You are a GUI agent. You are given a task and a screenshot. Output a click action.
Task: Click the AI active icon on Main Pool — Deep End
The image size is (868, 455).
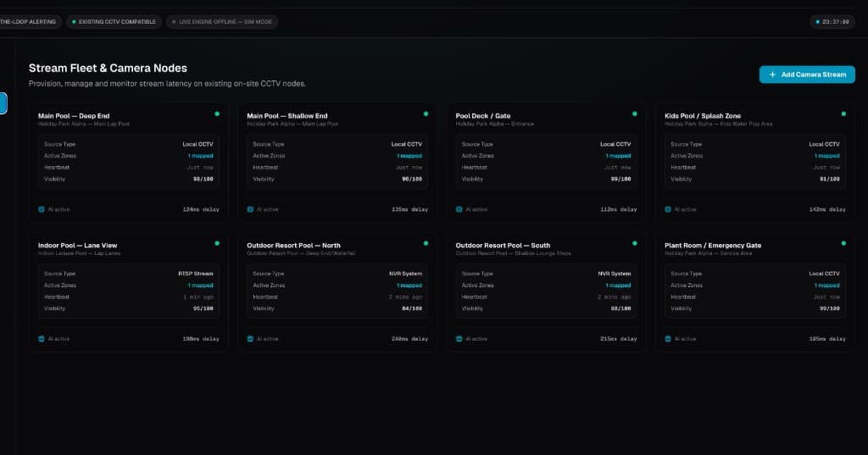pos(41,209)
